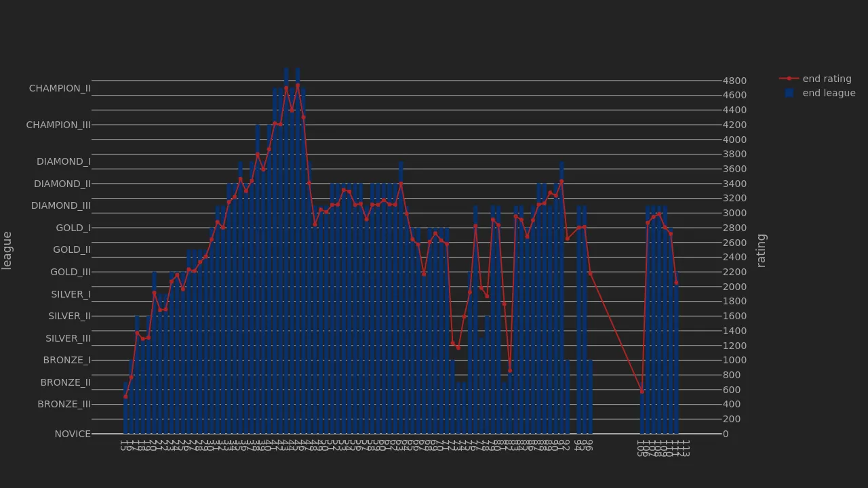Image resolution: width=868 pixels, height=488 pixels.
Task: Click the 3200 rating tick value
Action: click(x=735, y=198)
